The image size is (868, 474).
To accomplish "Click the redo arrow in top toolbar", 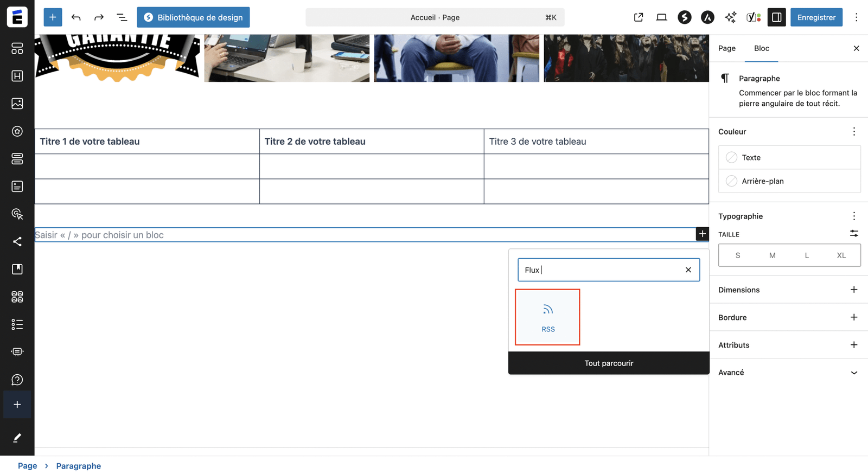I will (99, 17).
